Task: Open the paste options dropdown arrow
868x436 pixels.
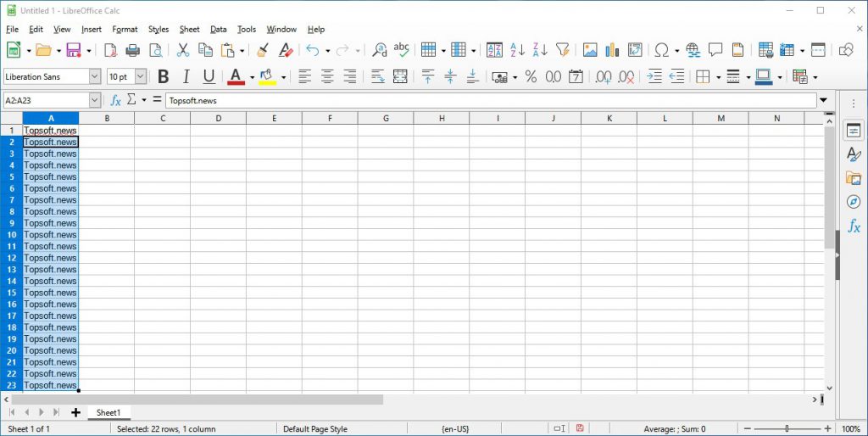Action: coord(242,50)
